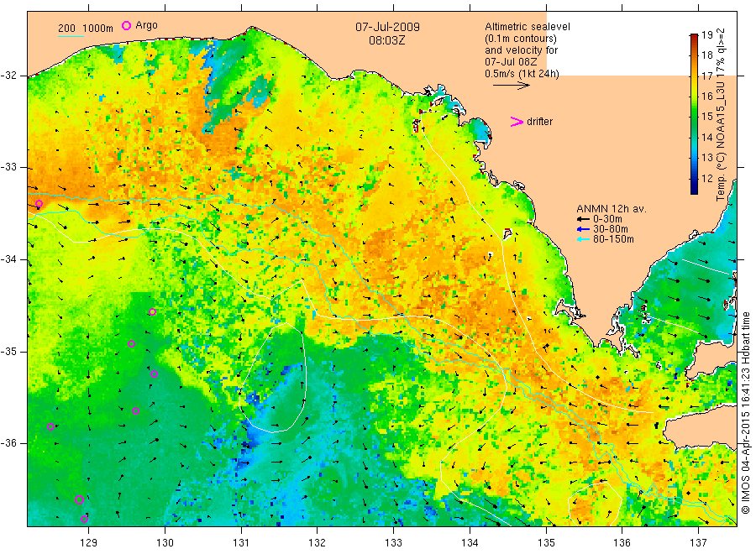
Task: Click the black 0-30m ANMN arrow symbol
Action: click(584, 219)
